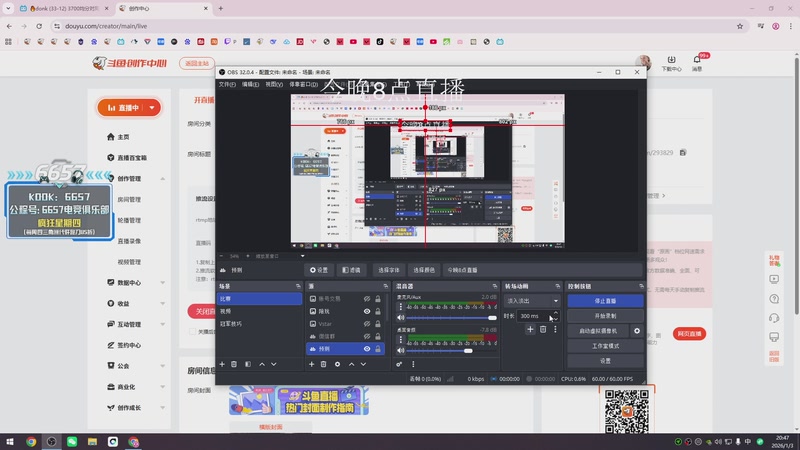Image resolution: width=800 pixels, height=450 pixels.
Task: Expand 互动管理 sidebar section
Action: [x=163, y=324]
